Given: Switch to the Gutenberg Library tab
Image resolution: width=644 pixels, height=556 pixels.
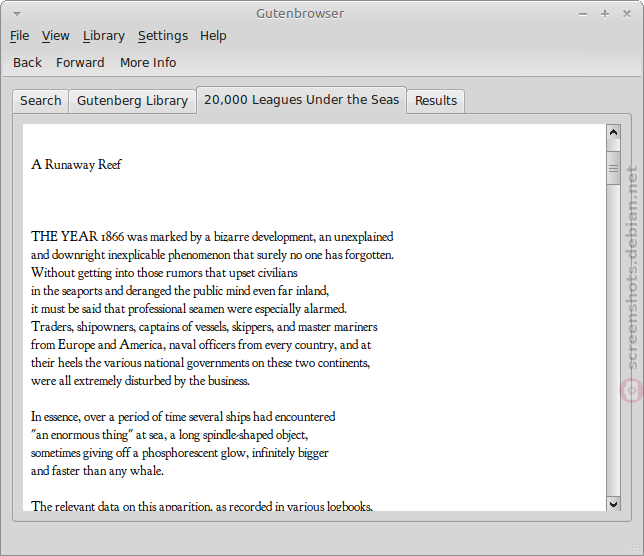Looking at the screenshot, I should 132,101.
